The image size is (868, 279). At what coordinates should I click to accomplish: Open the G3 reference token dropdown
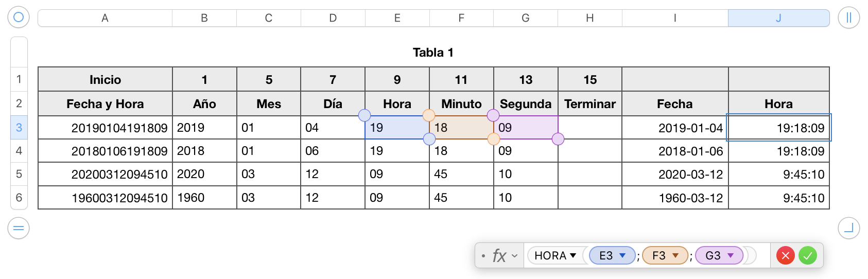point(730,255)
